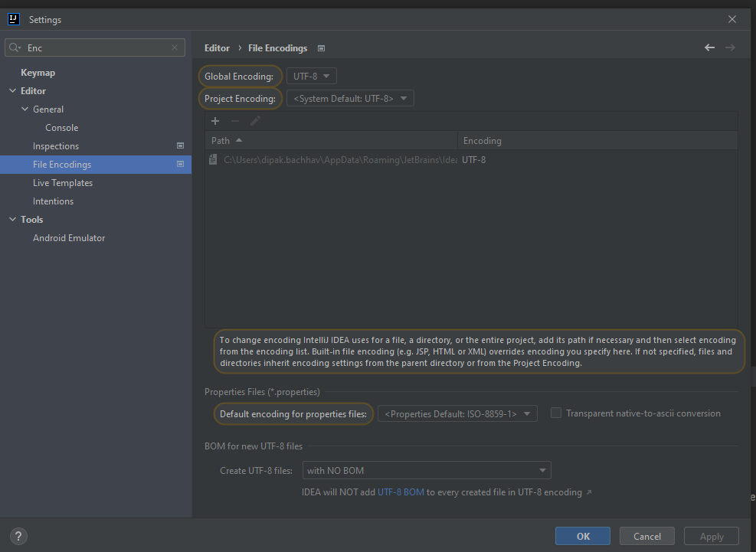
Task: Sort by Path column header
Action: pos(331,140)
